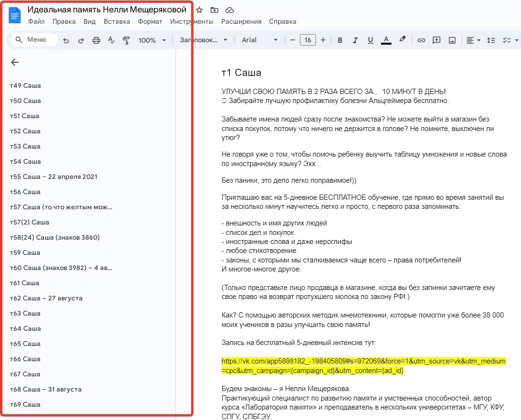Click the insert link icon
521x420 pixels.
(x=421, y=40)
